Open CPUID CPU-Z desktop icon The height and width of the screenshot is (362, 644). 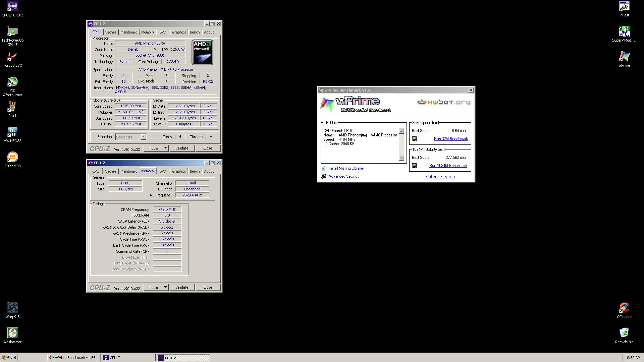click(x=12, y=9)
